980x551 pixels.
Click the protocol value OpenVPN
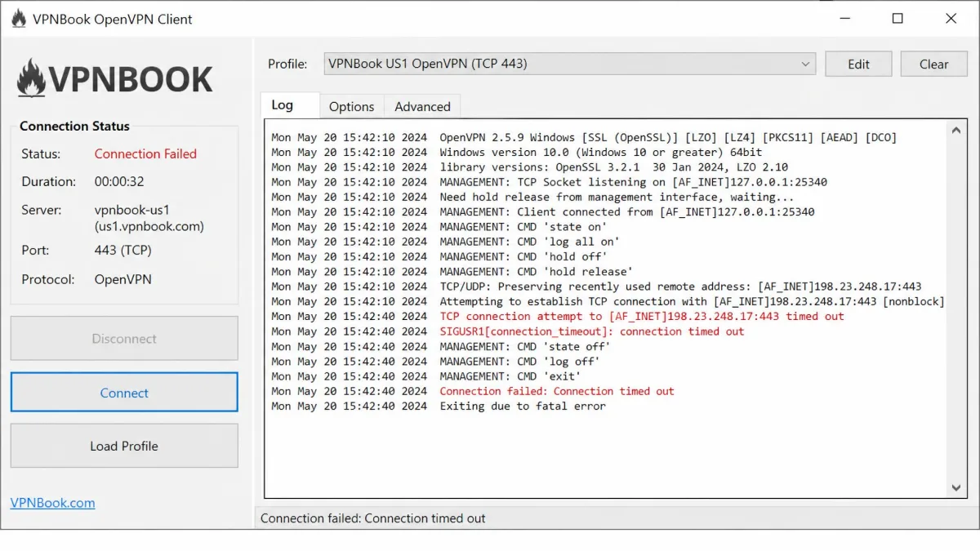point(122,279)
